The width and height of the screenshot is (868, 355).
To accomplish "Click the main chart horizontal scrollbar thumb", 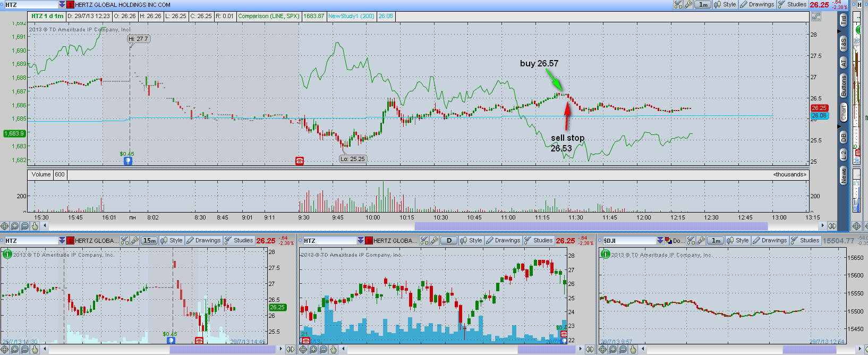I will coord(591,226).
